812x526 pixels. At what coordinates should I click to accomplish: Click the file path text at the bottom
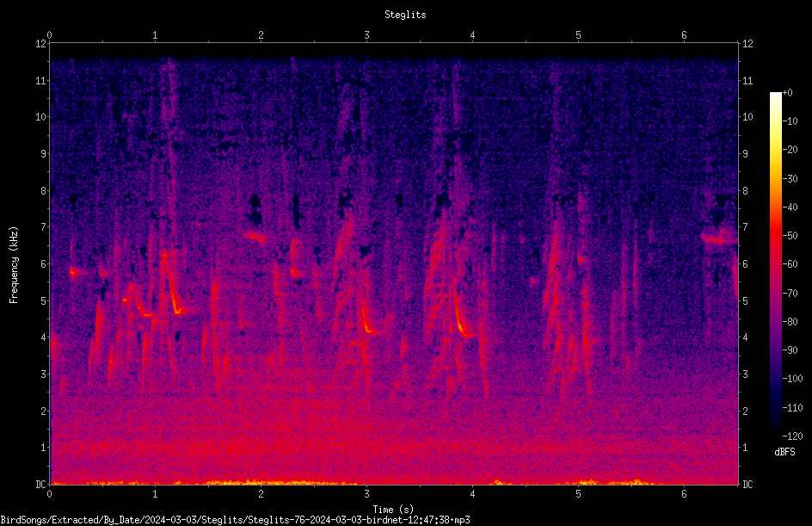click(x=235, y=520)
